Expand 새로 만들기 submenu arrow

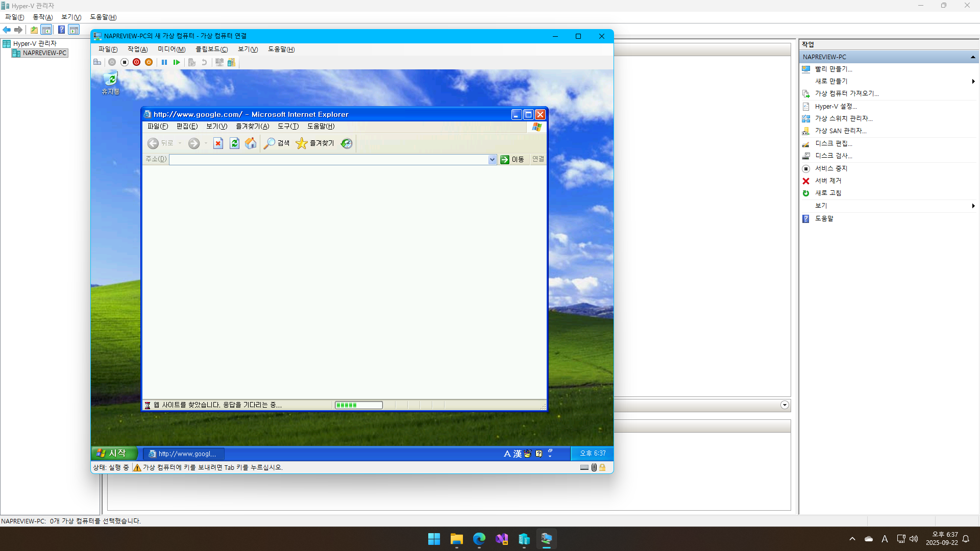click(973, 82)
